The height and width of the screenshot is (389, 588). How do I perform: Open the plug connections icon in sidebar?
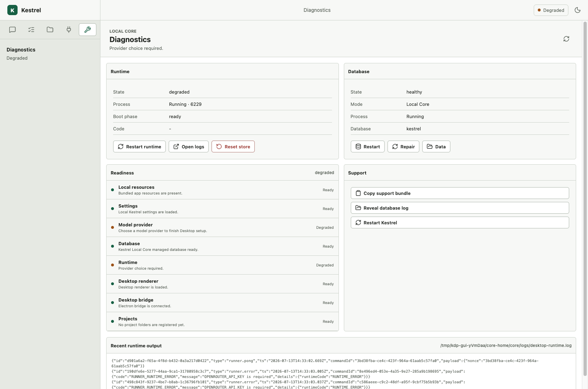[69, 29]
